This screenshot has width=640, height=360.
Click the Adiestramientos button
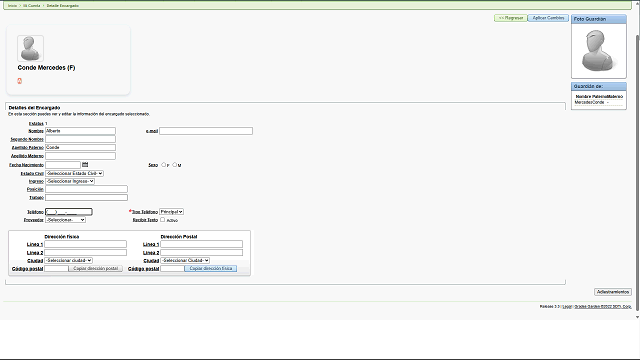pyautogui.click(x=613, y=292)
